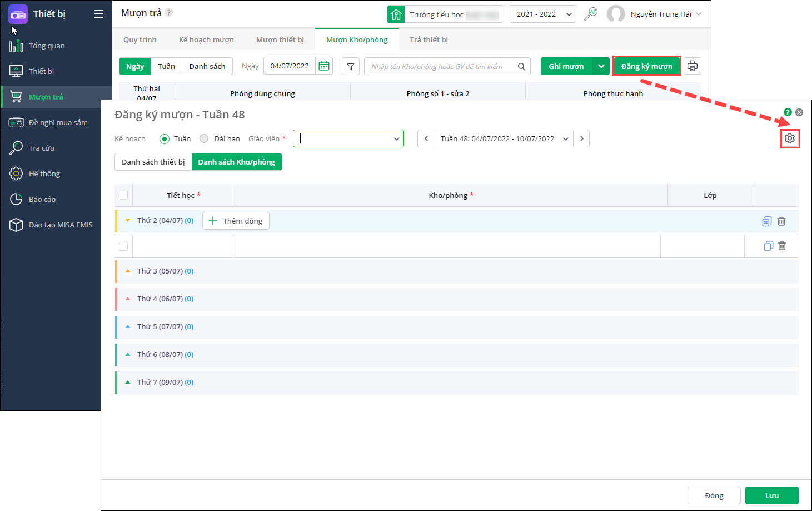Click the green help icon in dialog
Screen dimensions: 812x511
pyautogui.click(x=788, y=112)
